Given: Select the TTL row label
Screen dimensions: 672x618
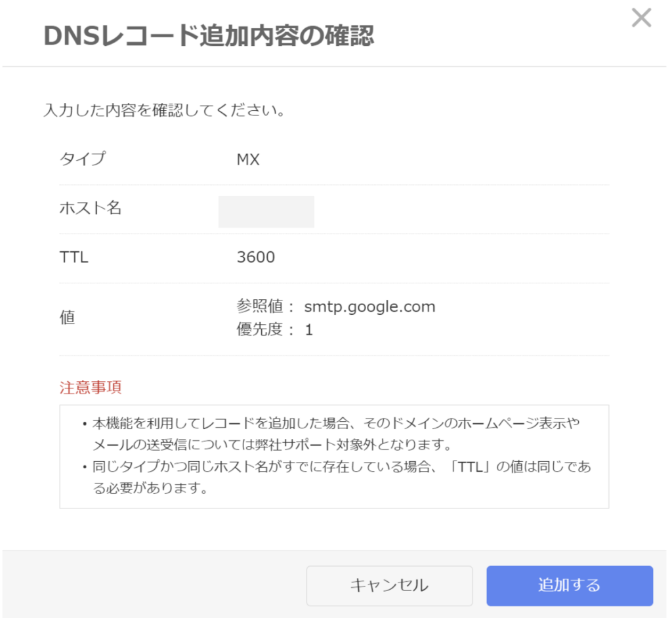Looking at the screenshot, I should [x=73, y=257].
